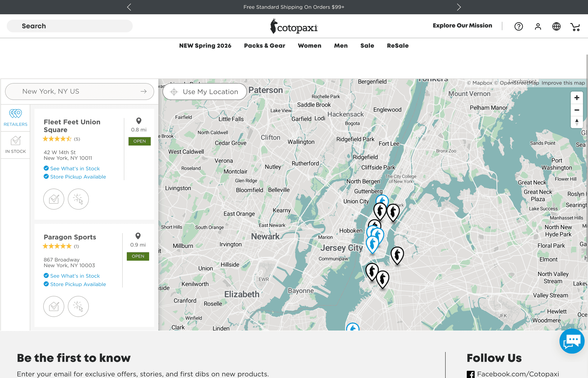588x378 pixels.
Task: Click the checkmark icon under Fleet Feet Union Square
Action: point(54,199)
